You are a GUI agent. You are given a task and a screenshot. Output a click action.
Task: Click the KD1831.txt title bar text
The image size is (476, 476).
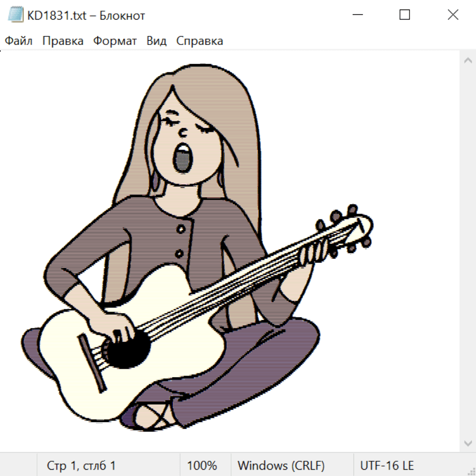86,15
